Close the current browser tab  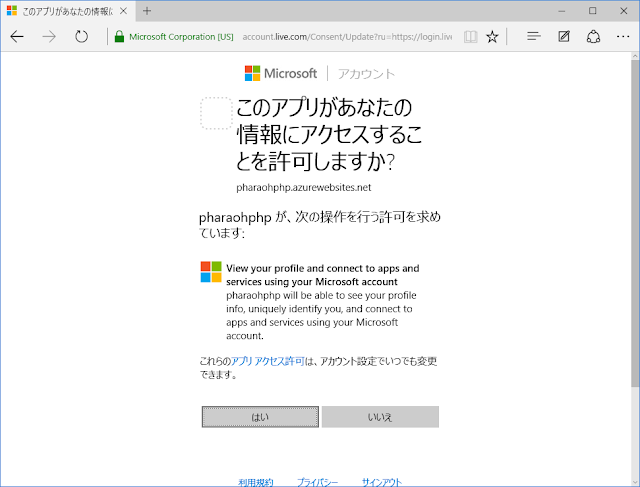[123, 11]
